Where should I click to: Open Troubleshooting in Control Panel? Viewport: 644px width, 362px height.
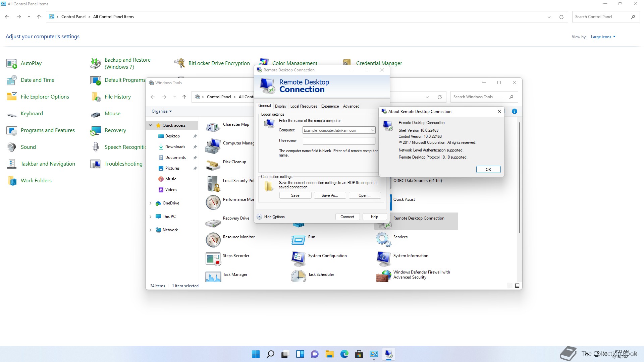[123, 164]
